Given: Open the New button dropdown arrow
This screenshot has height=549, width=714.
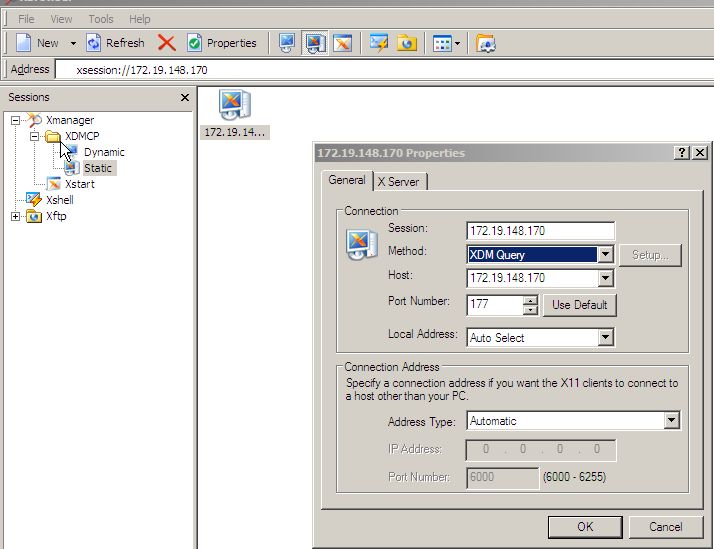Looking at the screenshot, I should click(73, 44).
